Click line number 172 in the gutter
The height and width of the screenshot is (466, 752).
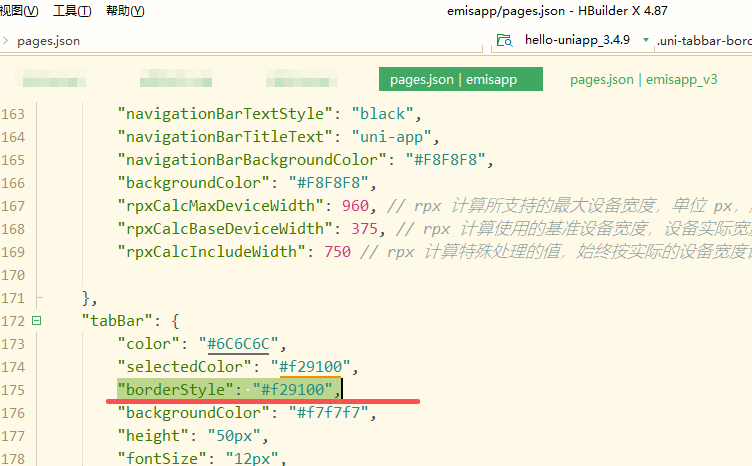tap(13, 321)
